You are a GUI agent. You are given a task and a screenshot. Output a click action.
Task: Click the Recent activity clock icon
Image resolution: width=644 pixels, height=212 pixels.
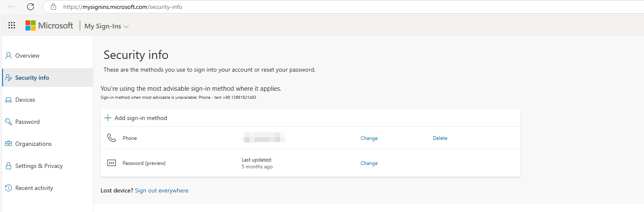[x=8, y=188]
